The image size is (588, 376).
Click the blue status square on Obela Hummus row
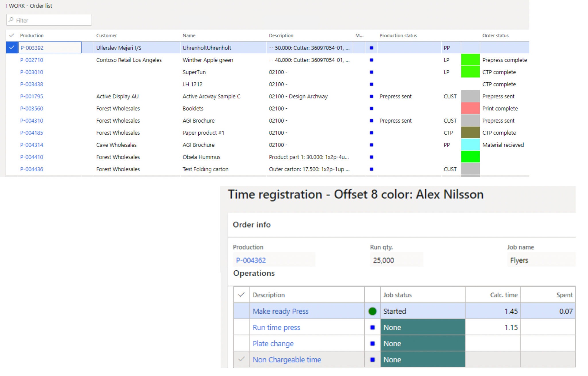click(x=372, y=157)
